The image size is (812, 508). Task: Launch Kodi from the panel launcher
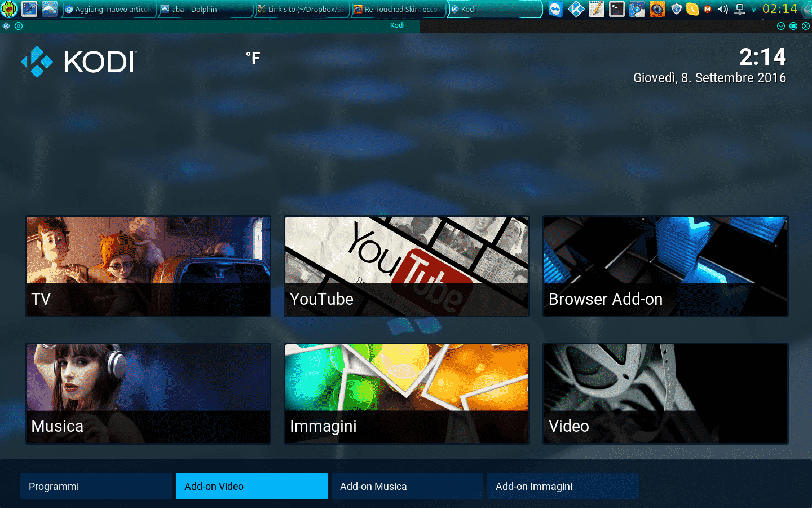(x=576, y=9)
